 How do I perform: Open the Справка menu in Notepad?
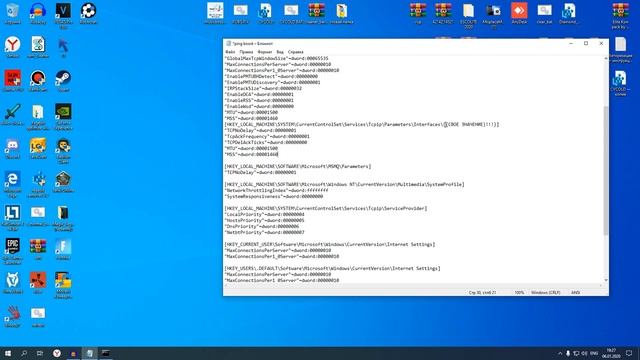point(296,52)
